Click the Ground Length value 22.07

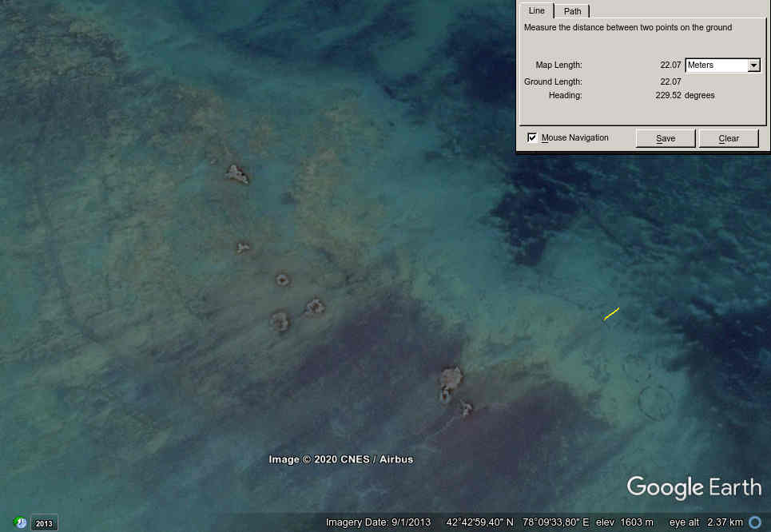point(670,81)
